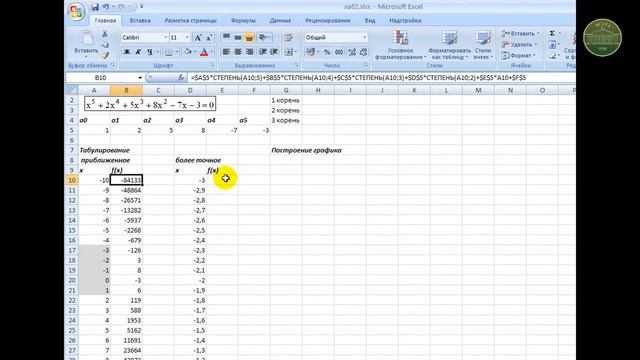Open Шрифт group dialog launcher
The height and width of the screenshot is (360, 640).
pos(213,66)
